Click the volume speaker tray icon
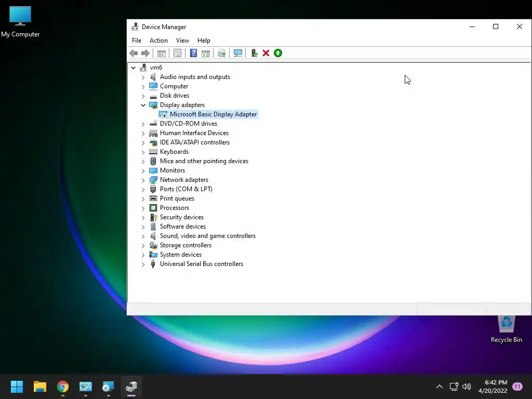This screenshot has height=399, width=532. (467, 387)
